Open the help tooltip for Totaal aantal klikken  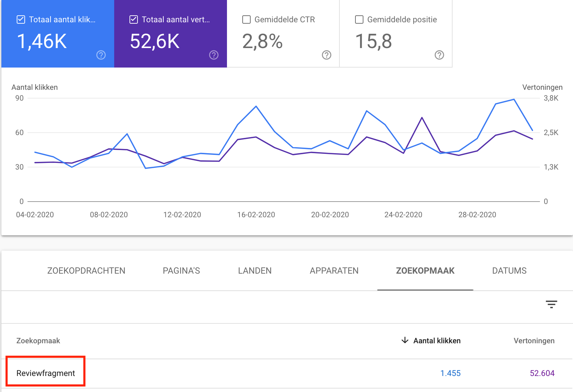[101, 55]
